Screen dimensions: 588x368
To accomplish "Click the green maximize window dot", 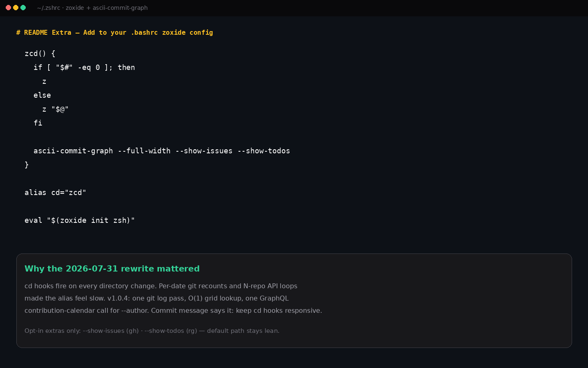I will (x=23, y=8).
